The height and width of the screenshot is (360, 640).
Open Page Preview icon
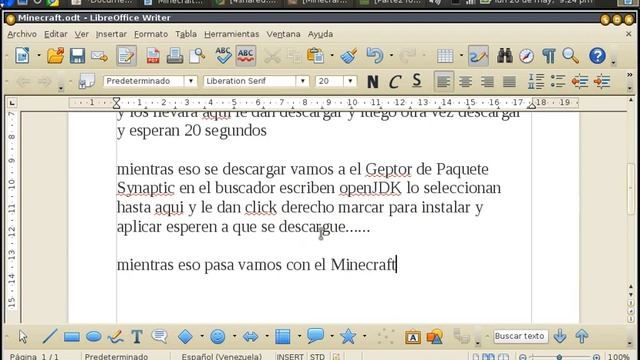pyautogui.click(x=197, y=56)
